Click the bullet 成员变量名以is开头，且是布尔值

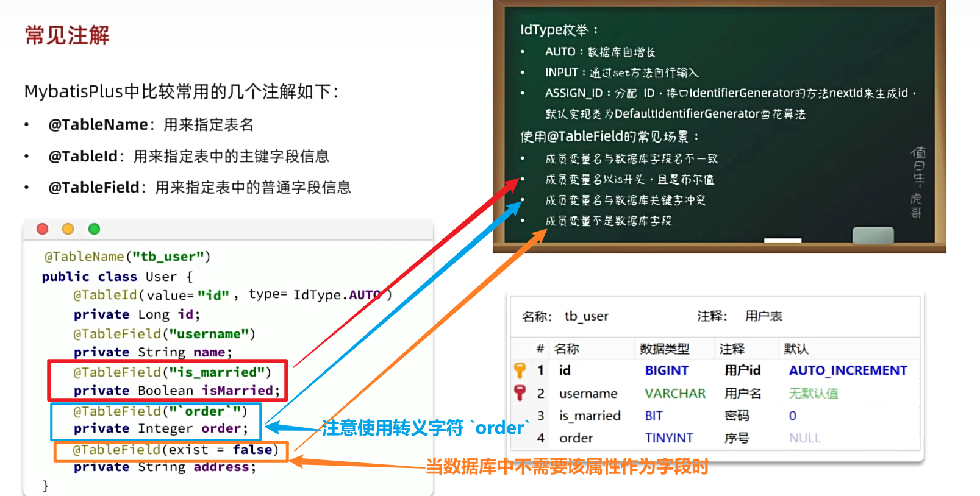[x=629, y=179]
